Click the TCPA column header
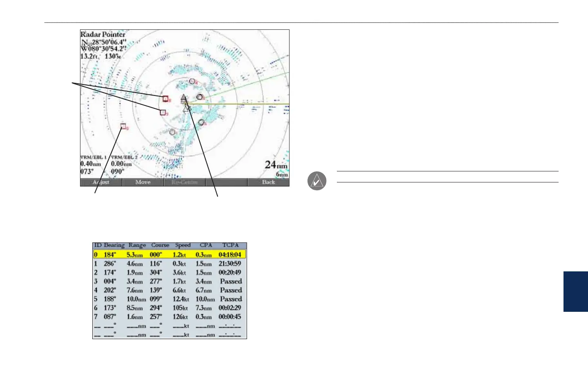 coord(230,245)
